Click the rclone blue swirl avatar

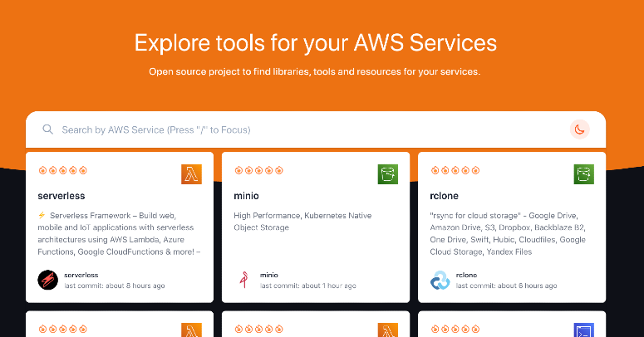pos(440,281)
